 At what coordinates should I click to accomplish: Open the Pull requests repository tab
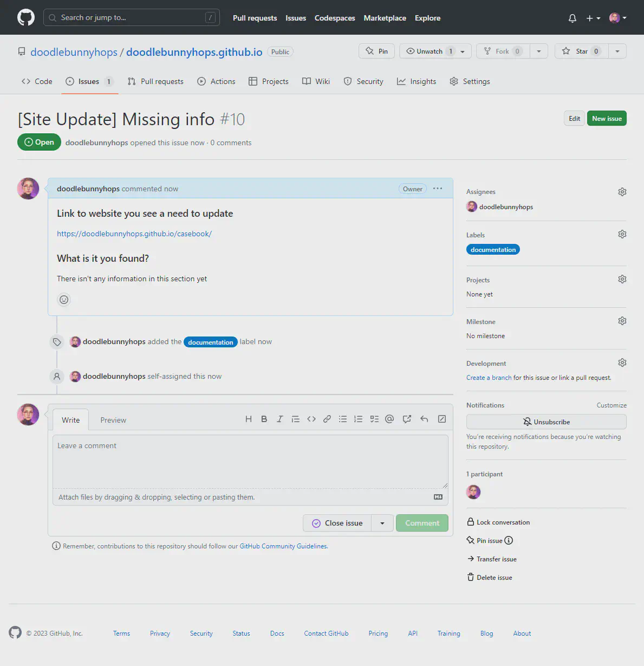point(155,81)
